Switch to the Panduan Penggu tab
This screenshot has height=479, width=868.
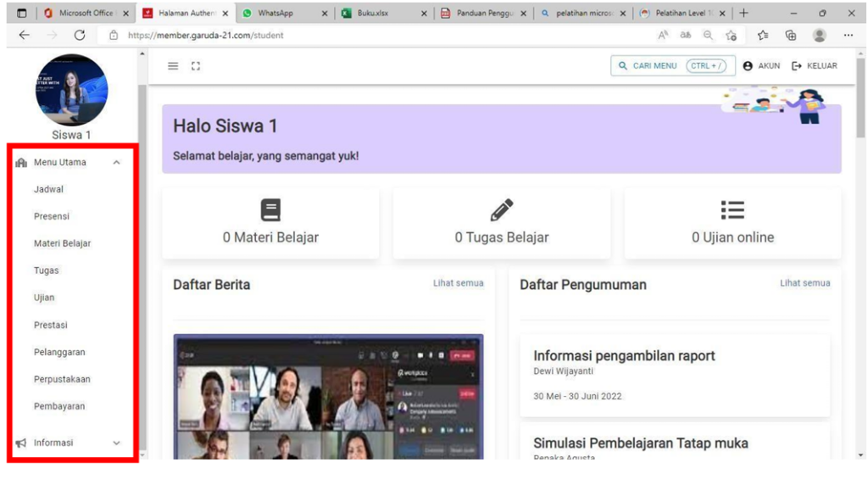[482, 13]
